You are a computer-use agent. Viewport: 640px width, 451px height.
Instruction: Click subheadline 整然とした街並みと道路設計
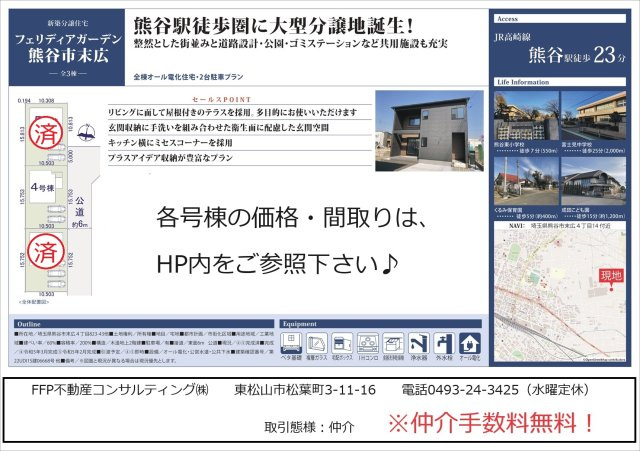point(290,44)
